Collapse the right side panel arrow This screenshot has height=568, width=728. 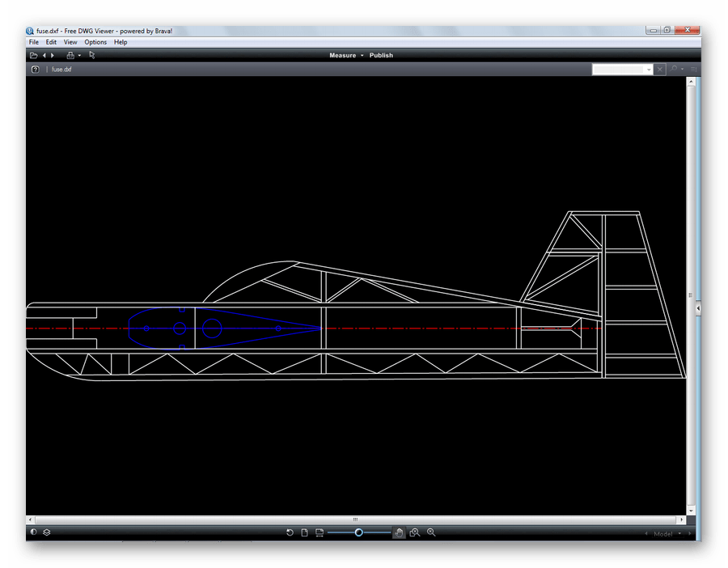point(697,309)
